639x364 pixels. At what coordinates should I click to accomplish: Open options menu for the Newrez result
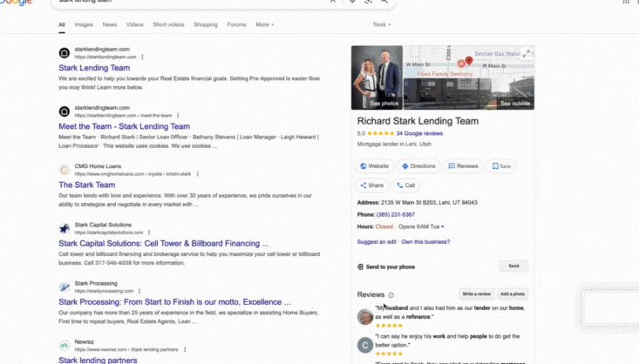click(x=185, y=350)
